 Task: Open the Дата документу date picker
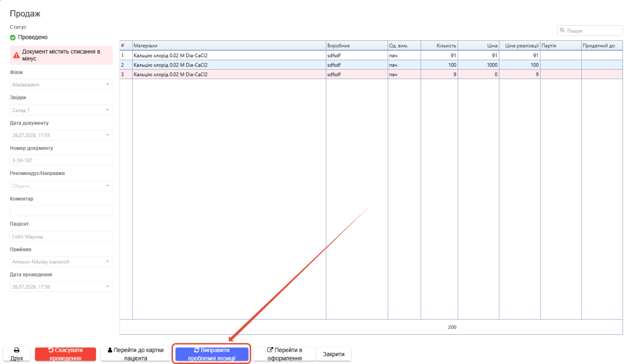pos(61,135)
